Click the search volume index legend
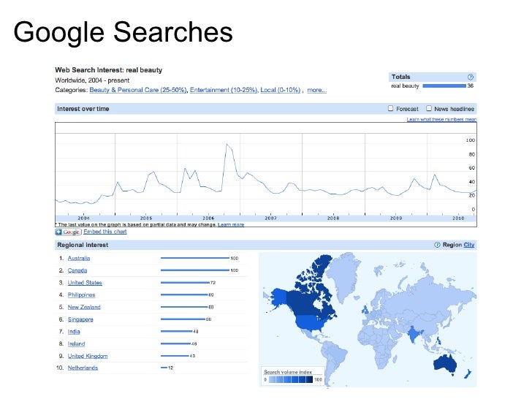532x399 pixels. [292, 376]
